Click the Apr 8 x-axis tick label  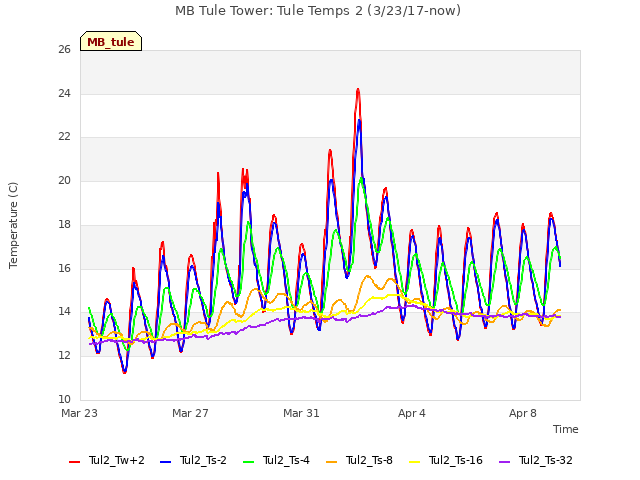[523, 413]
